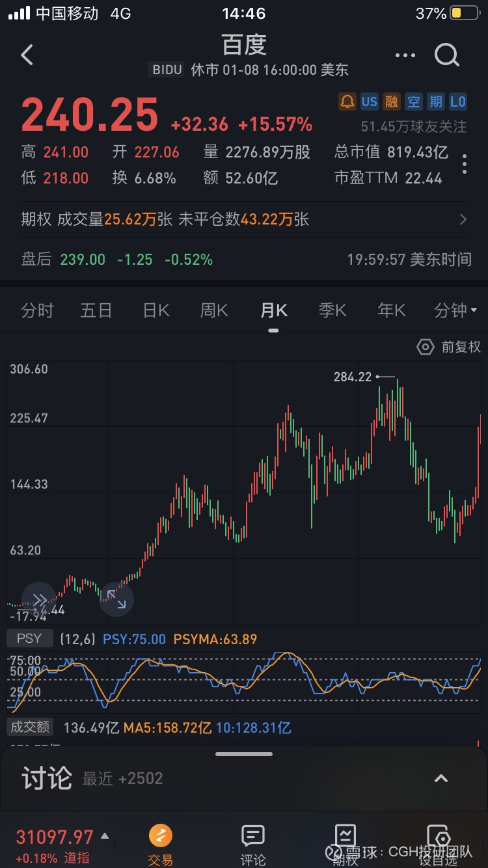This screenshot has height=868, width=488.
Task: Tap the 市盈TTM 22.44 value
Action: point(388,178)
